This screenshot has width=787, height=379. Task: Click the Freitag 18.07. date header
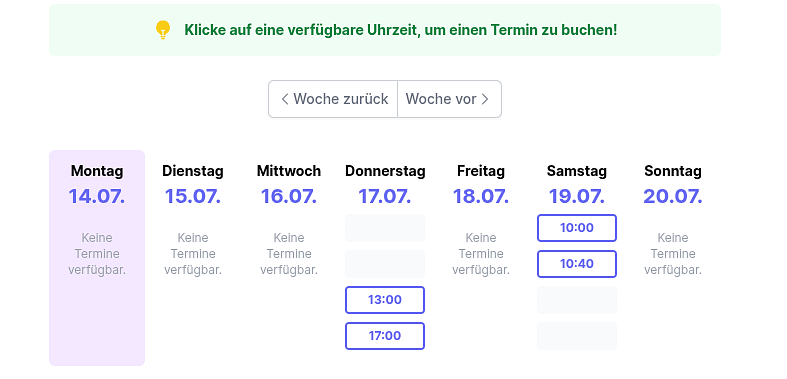point(481,184)
